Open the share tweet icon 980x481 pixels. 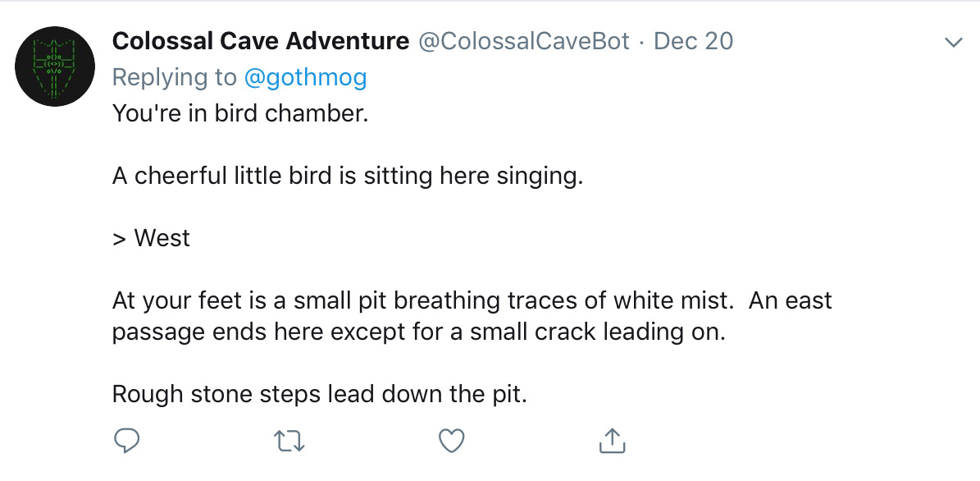click(x=613, y=440)
